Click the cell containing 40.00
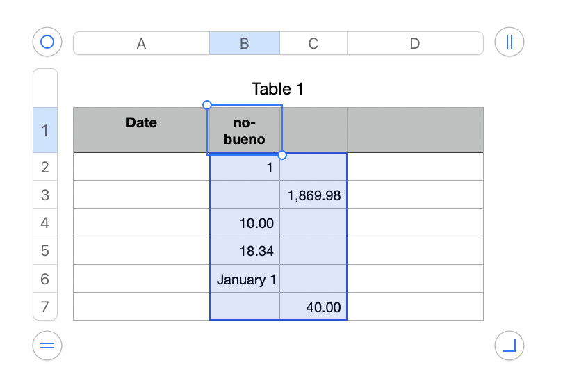Viewport: 588px width, 388px height. (x=313, y=307)
